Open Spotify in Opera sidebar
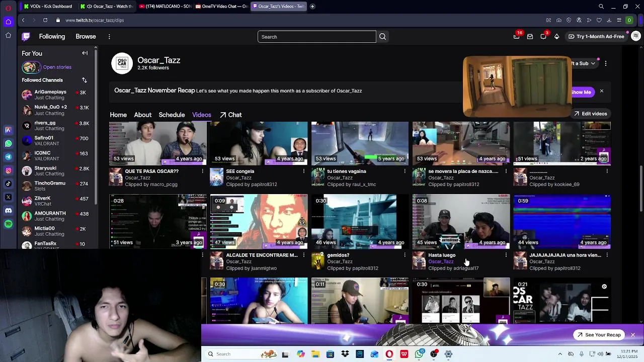 coord(9,224)
